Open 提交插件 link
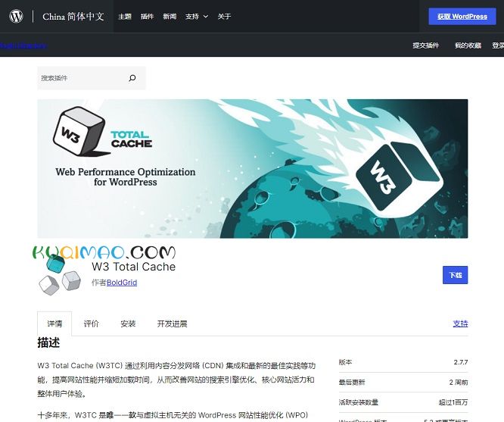Viewport: 504px width, 422px height. click(425, 45)
